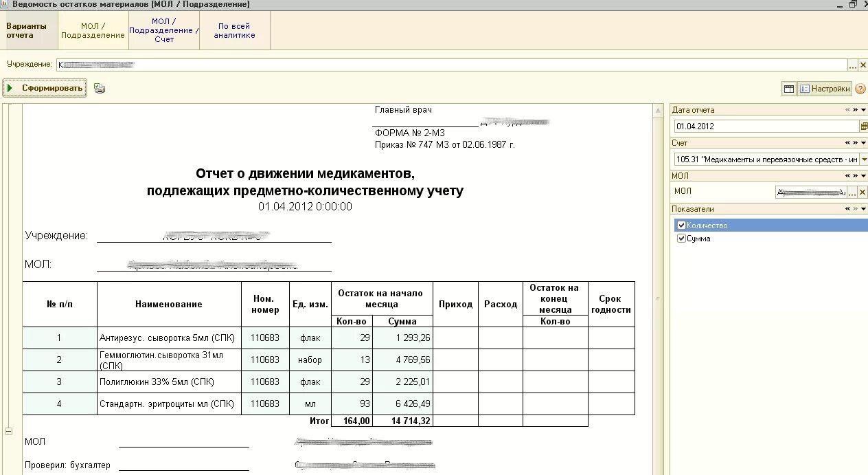Switch to МОЛ / Подразделение / Счет variant
This screenshot has height=475, width=868.
point(164,31)
